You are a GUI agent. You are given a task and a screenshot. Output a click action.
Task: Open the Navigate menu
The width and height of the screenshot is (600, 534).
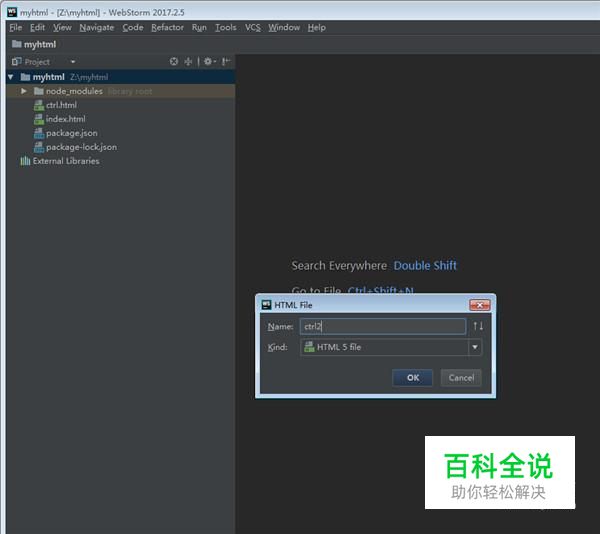(x=97, y=27)
